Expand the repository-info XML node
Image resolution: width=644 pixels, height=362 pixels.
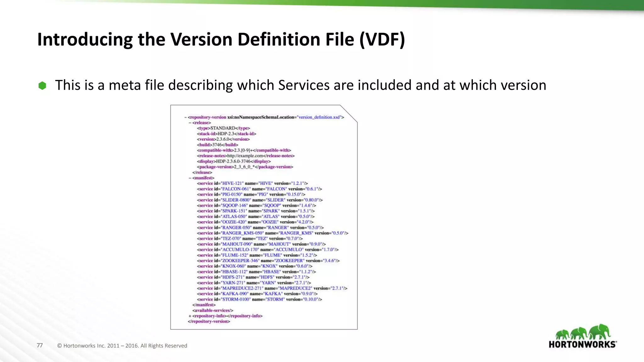click(x=190, y=316)
